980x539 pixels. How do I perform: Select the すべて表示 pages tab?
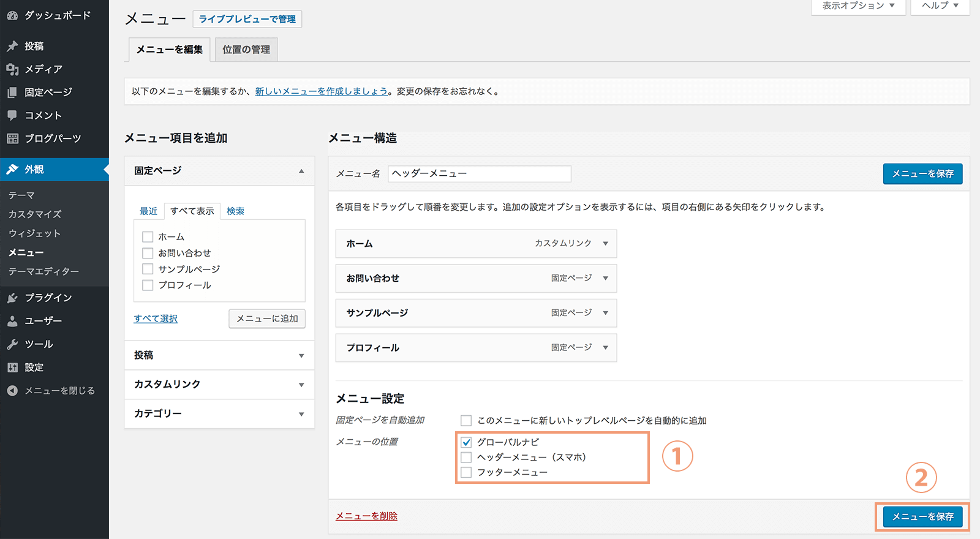click(x=192, y=211)
